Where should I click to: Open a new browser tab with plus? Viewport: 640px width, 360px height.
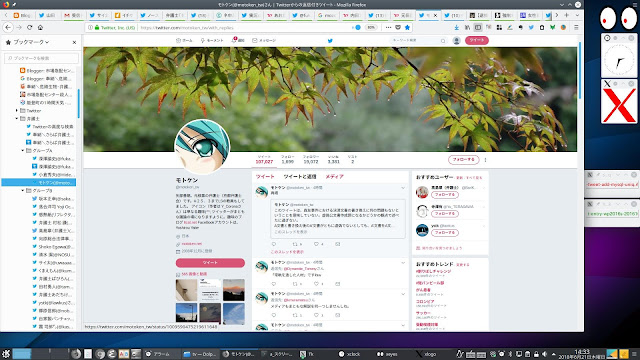(567, 15)
